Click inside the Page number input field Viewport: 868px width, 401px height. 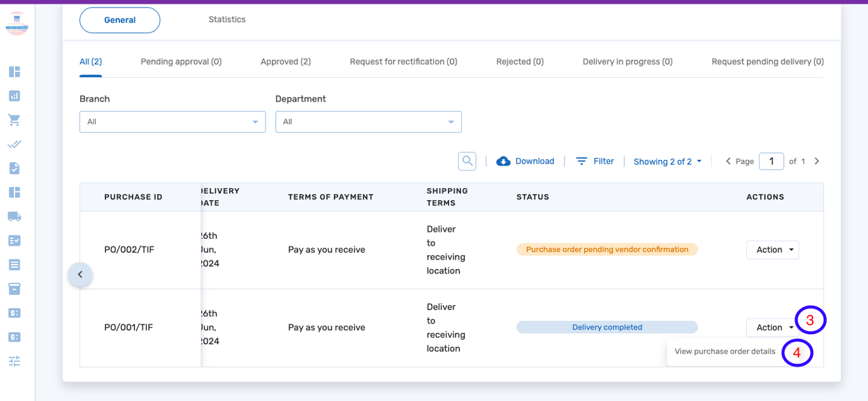(x=771, y=161)
